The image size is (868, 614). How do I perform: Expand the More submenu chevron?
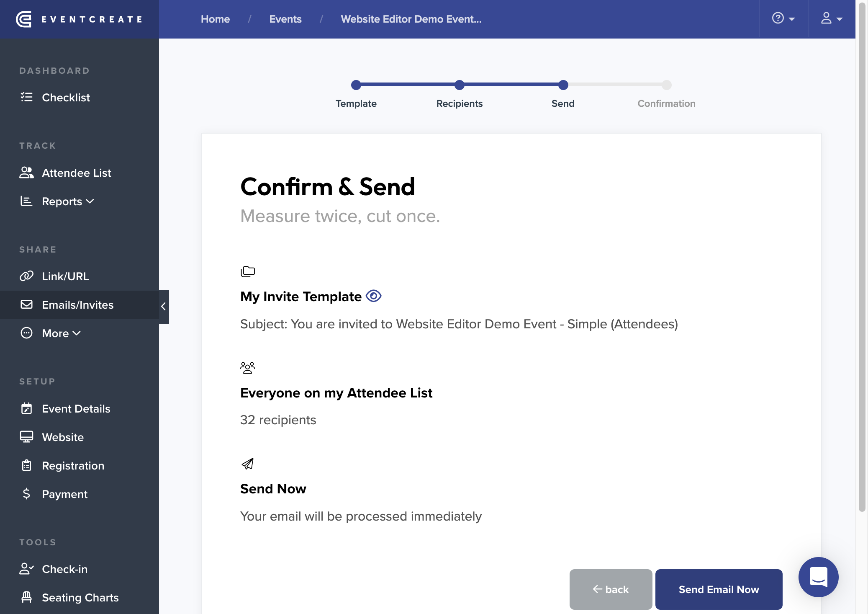click(x=77, y=333)
